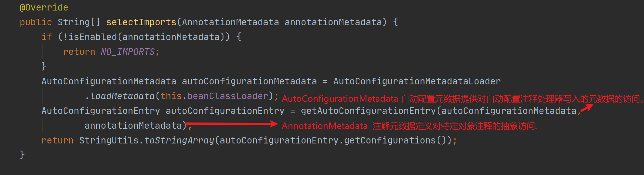Click the small diagonal red arrow
The height and width of the screenshot is (175, 644).
(x=587, y=108)
